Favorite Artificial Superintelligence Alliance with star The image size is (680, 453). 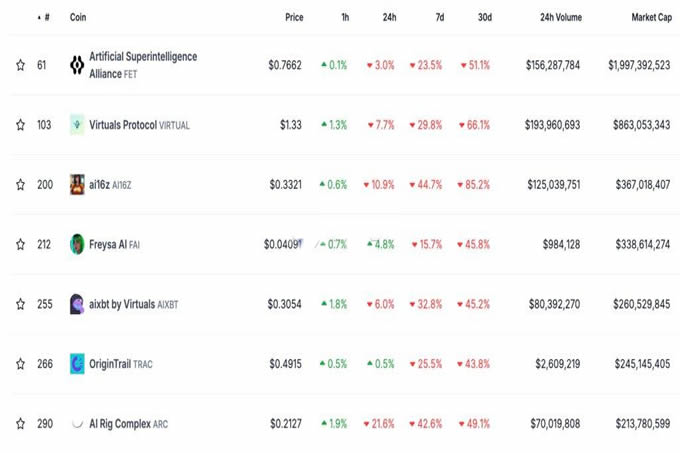pos(20,65)
